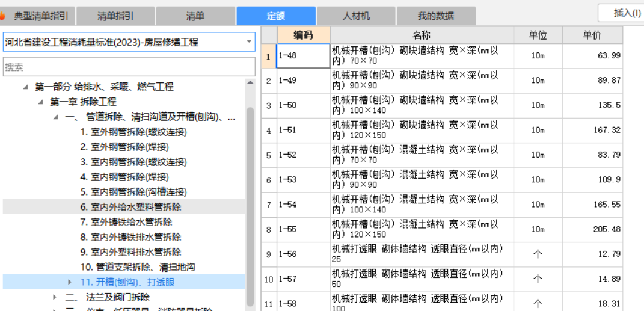Click row header number 5

pyautogui.click(x=269, y=155)
